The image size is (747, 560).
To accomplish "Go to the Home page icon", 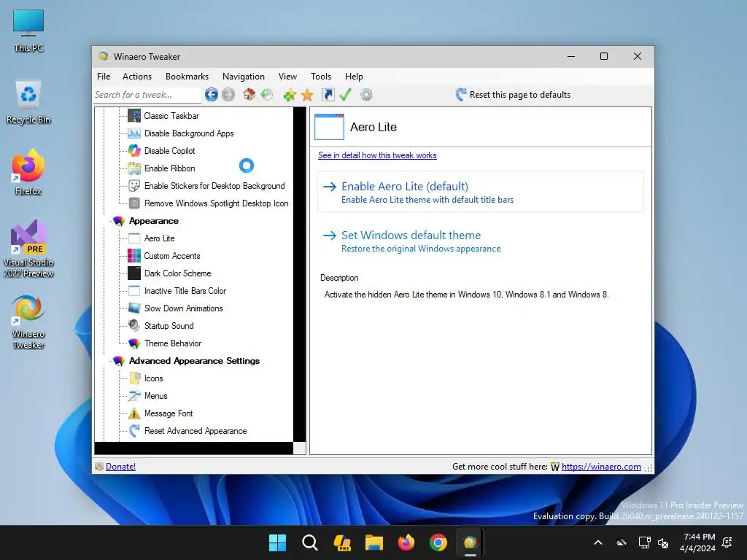I will pos(249,95).
